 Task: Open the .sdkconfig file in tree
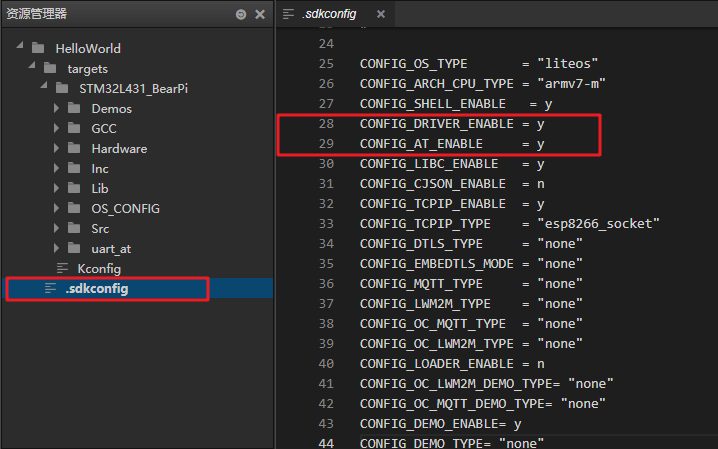tap(97, 289)
